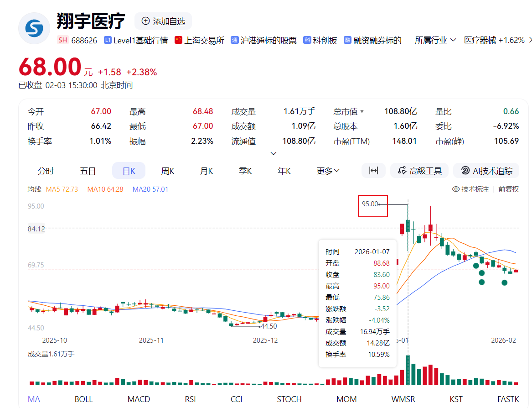Expand the 所属行业 dropdown
The width and height of the screenshot is (532, 408).
coord(435,40)
